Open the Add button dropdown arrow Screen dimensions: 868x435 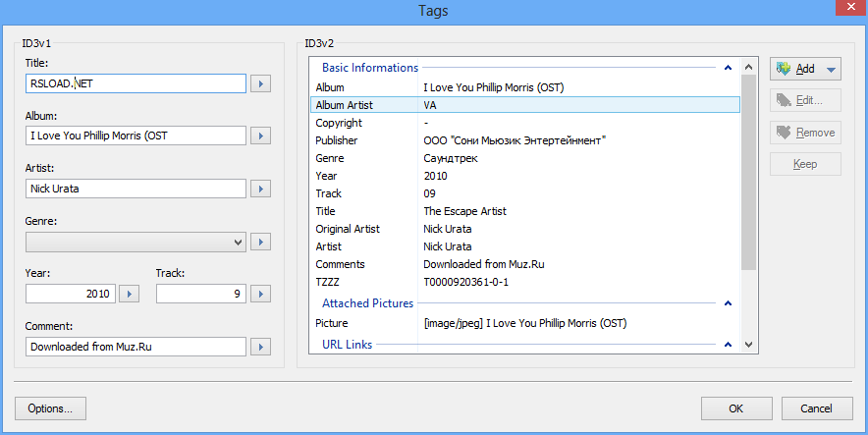(831, 69)
